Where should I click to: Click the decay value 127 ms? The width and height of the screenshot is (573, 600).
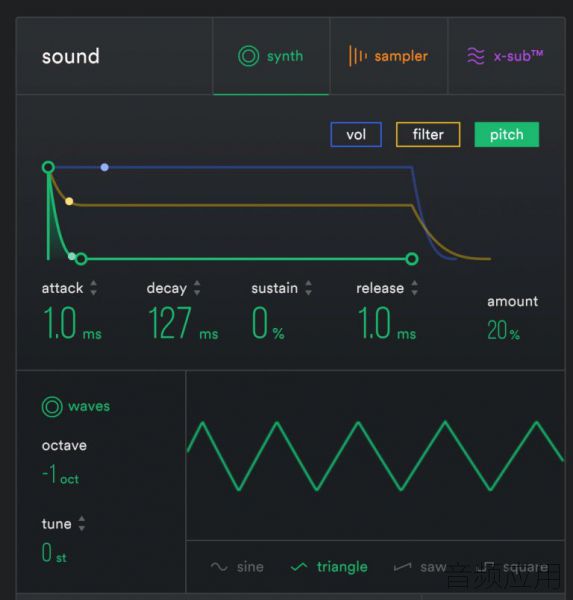coord(183,323)
